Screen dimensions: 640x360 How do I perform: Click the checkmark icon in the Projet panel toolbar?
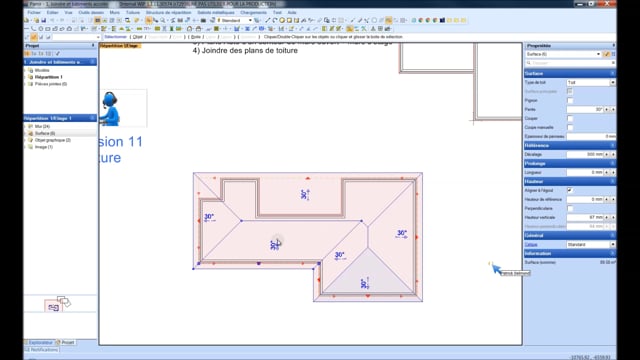[x=58, y=53]
